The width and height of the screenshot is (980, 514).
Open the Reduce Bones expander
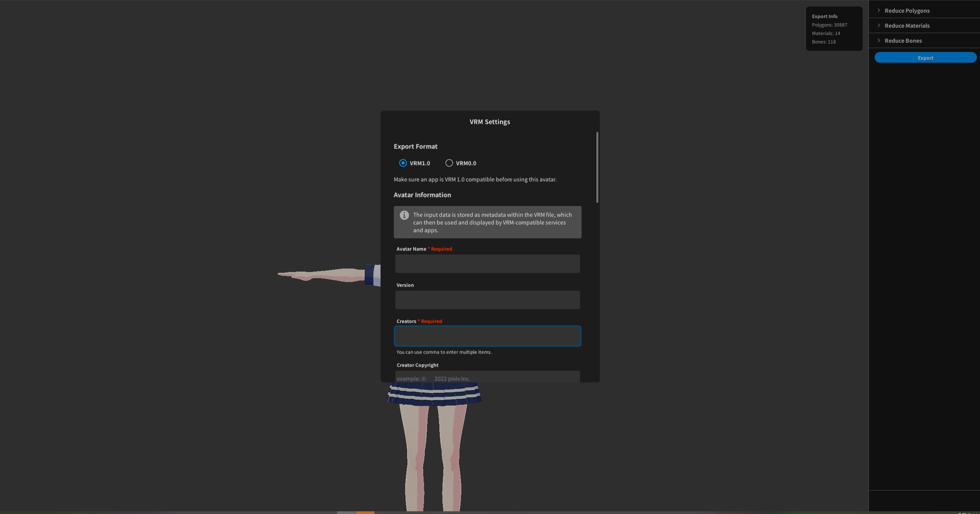(903, 40)
